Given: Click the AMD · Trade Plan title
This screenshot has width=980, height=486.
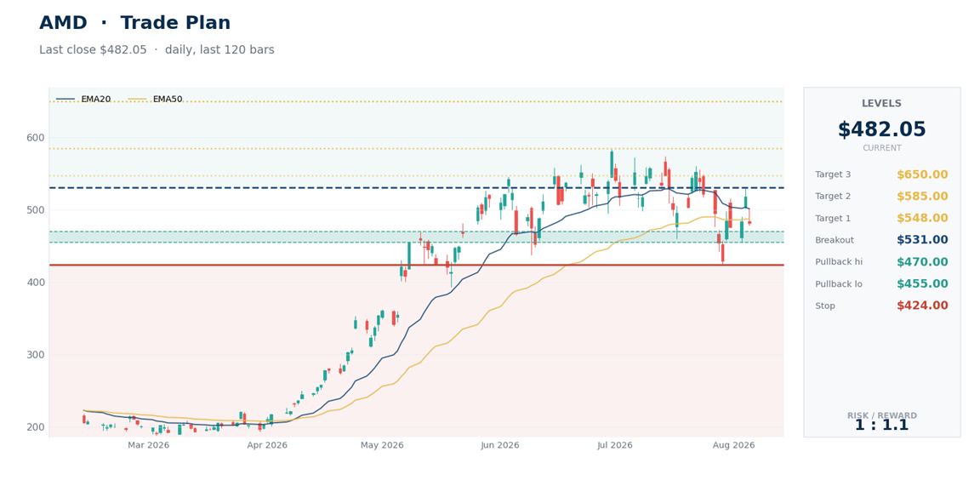Looking at the screenshot, I should 134,23.
